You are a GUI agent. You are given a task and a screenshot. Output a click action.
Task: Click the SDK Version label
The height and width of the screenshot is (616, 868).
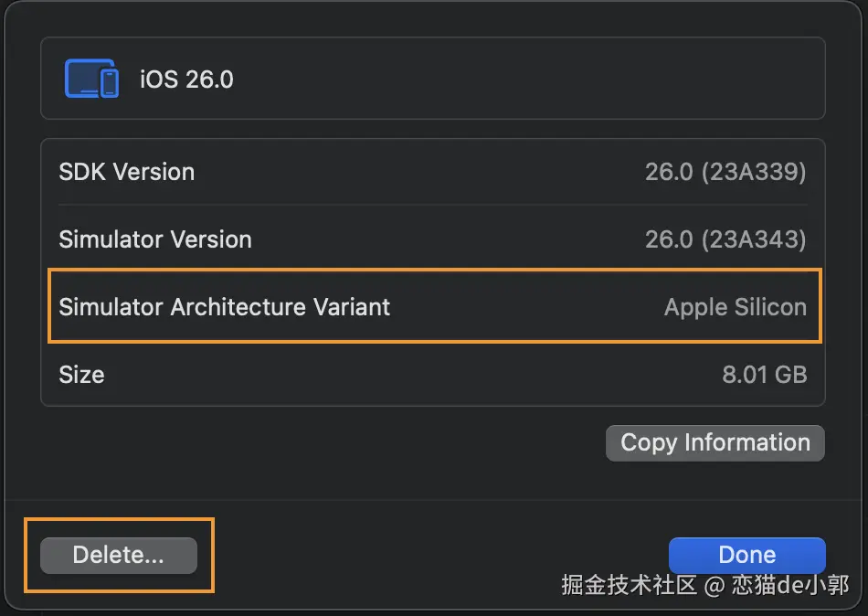(126, 172)
